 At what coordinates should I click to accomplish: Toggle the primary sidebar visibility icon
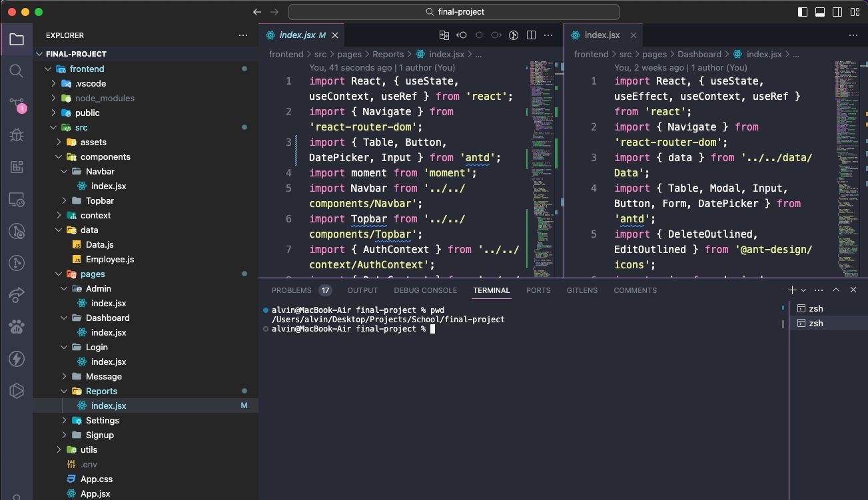[x=801, y=11]
